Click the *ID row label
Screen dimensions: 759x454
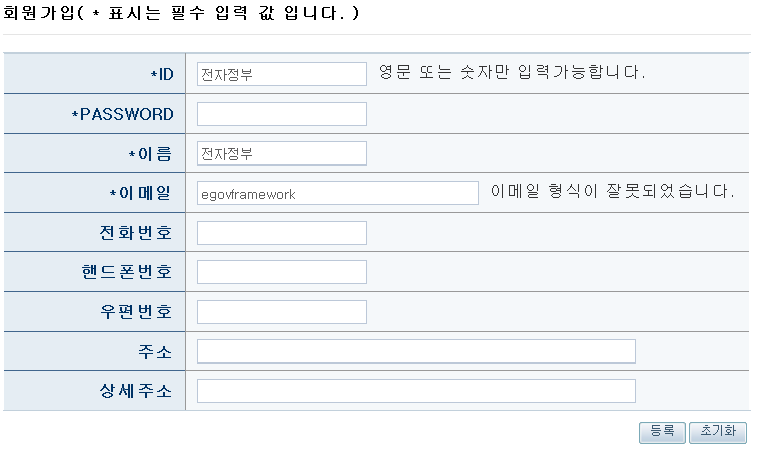(161, 74)
